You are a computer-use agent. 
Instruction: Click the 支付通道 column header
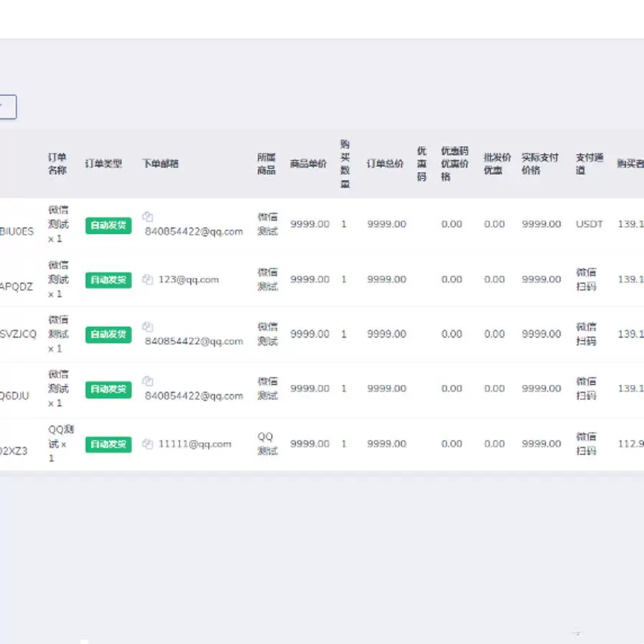(589, 164)
